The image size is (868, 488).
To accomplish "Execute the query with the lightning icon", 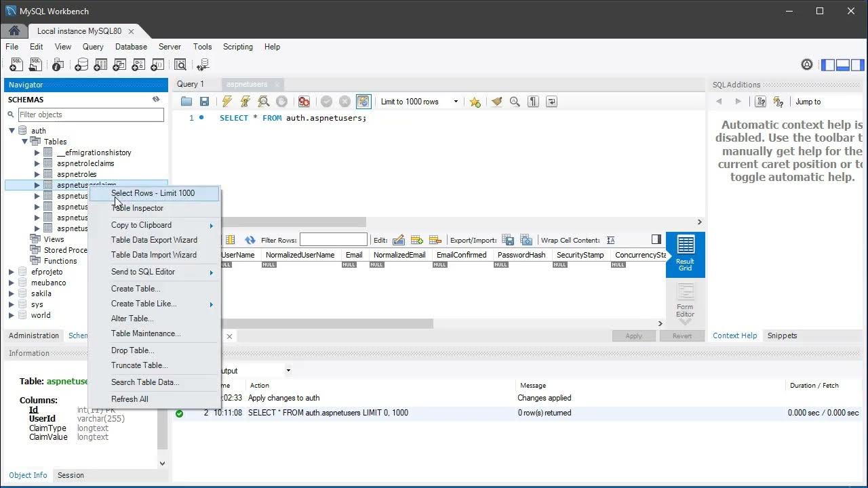I will click(x=227, y=102).
